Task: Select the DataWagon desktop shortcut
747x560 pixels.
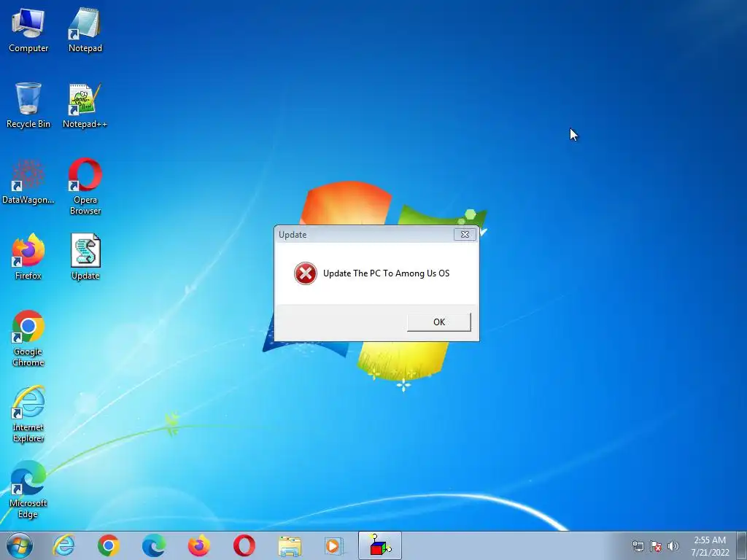Action: tap(28, 182)
